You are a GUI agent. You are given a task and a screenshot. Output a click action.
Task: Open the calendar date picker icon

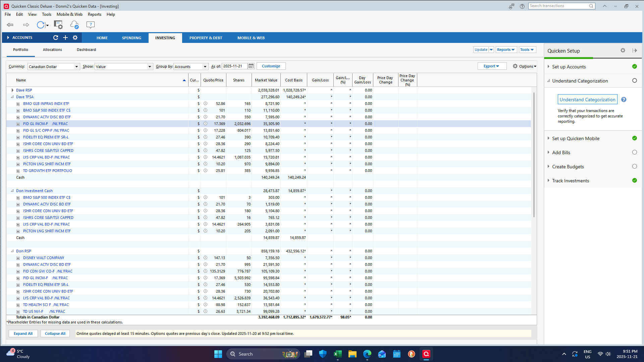coord(251,66)
